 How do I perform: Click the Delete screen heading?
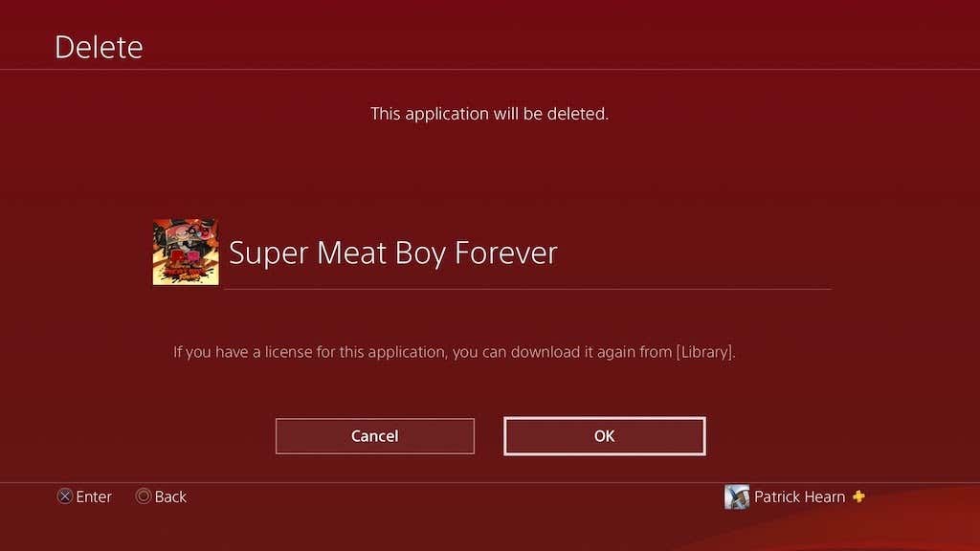point(99,47)
